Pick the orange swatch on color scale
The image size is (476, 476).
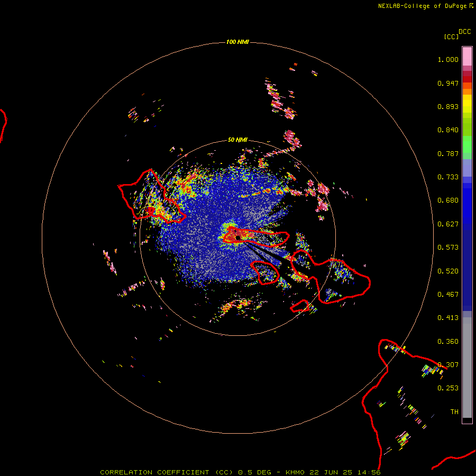(x=467, y=91)
